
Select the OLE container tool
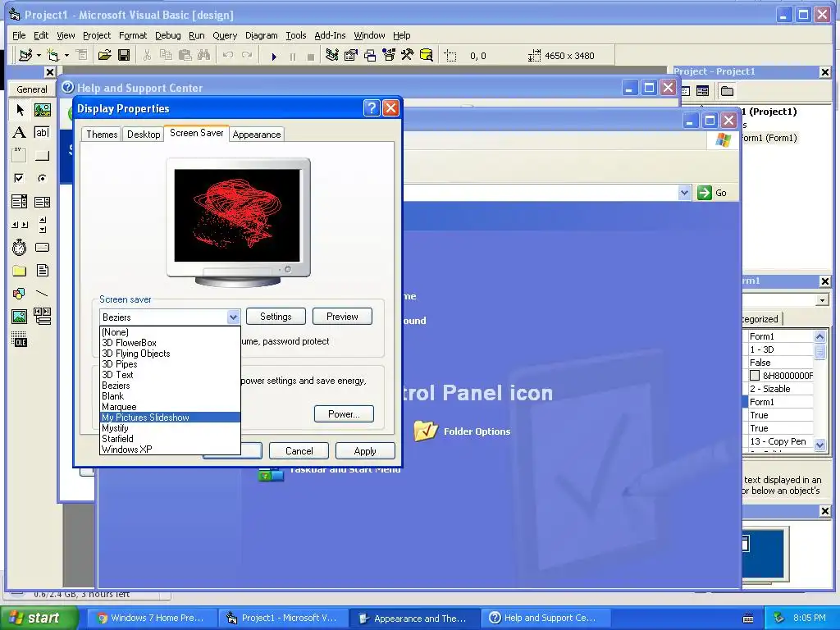click(x=20, y=340)
